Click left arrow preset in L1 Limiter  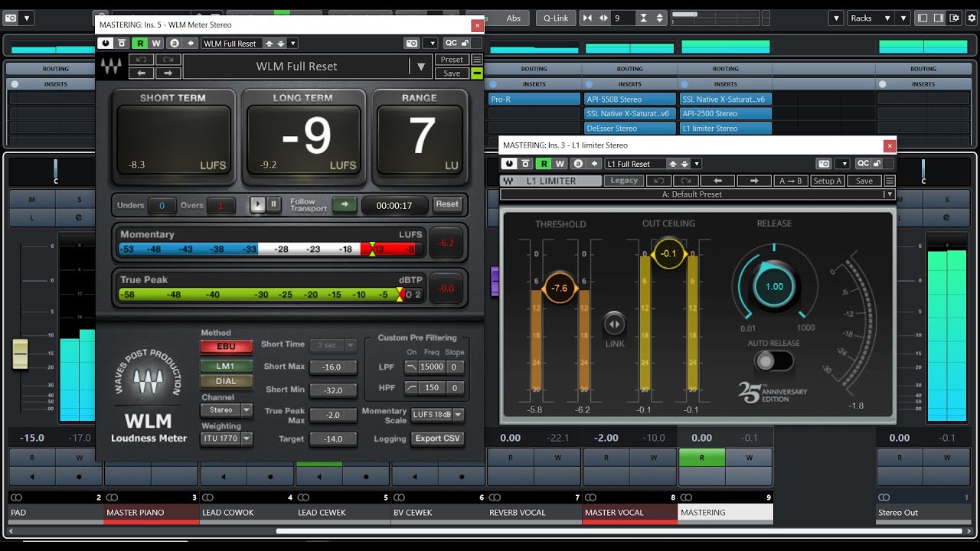click(x=717, y=181)
